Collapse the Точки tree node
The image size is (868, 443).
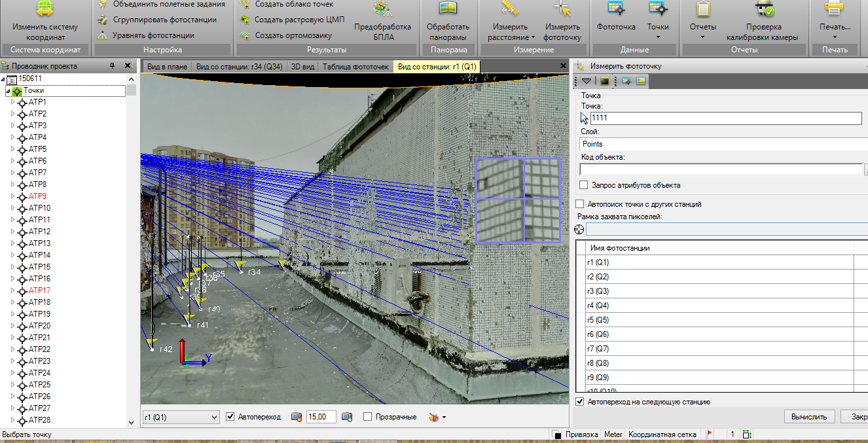click(8, 91)
